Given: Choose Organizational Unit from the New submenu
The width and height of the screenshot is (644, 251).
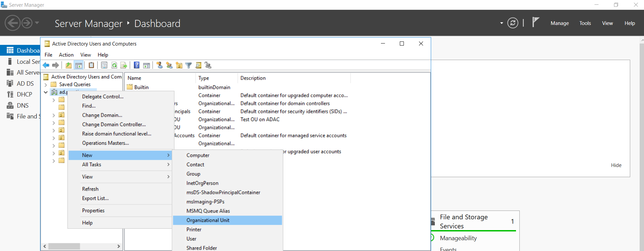Looking at the screenshot, I should [227, 220].
